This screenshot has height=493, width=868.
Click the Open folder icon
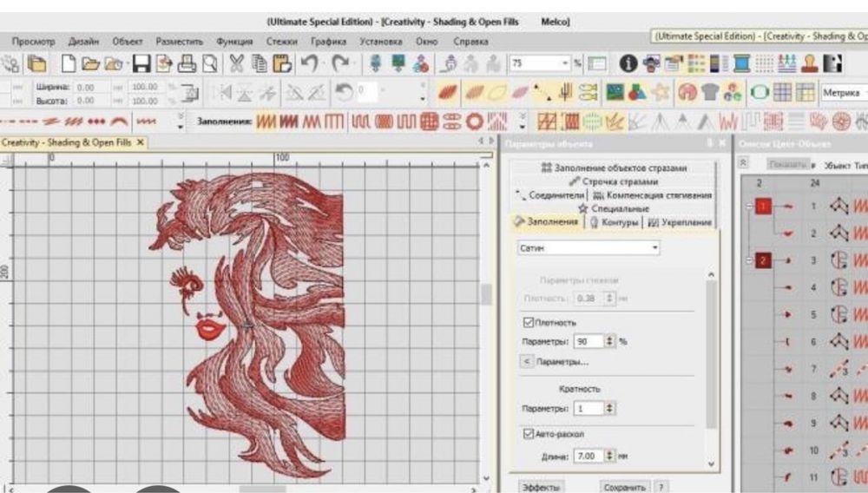pos(90,63)
